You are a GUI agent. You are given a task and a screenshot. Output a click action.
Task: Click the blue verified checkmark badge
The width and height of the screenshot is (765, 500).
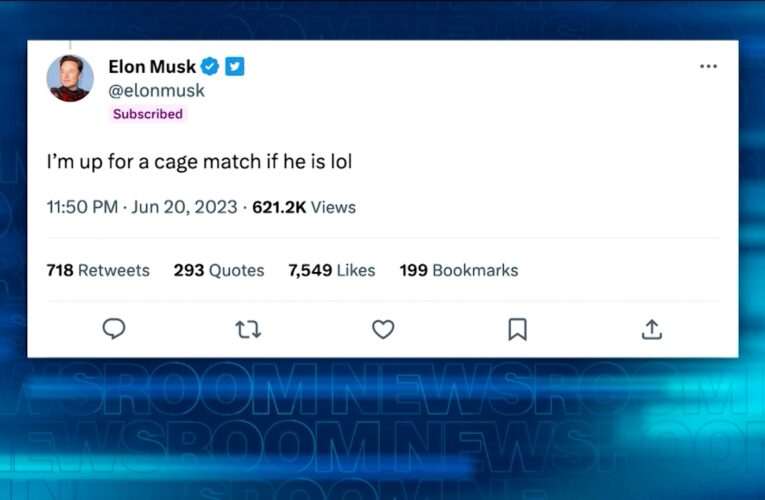(x=210, y=67)
